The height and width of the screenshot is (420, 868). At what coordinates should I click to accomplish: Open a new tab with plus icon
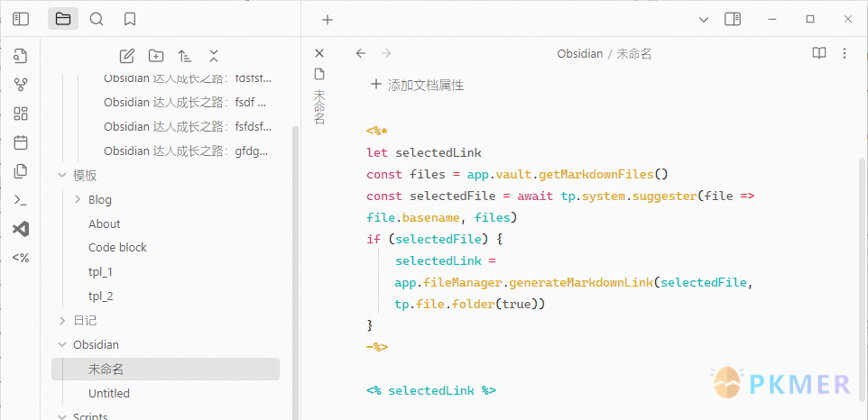pos(328,20)
